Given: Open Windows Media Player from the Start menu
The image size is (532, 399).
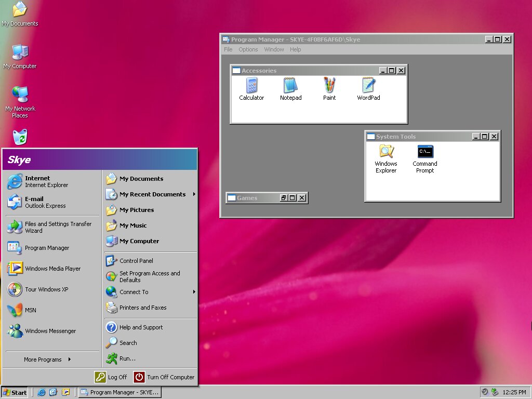Looking at the screenshot, I should click(52, 269).
